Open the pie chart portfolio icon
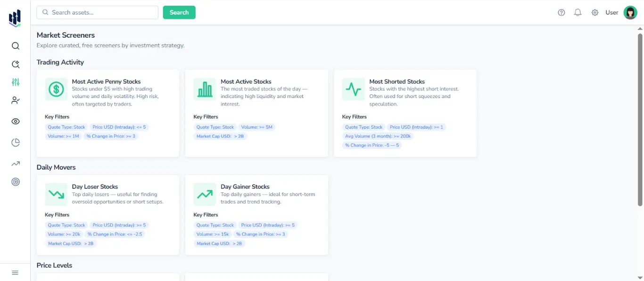This screenshot has width=644, height=281. [15, 142]
